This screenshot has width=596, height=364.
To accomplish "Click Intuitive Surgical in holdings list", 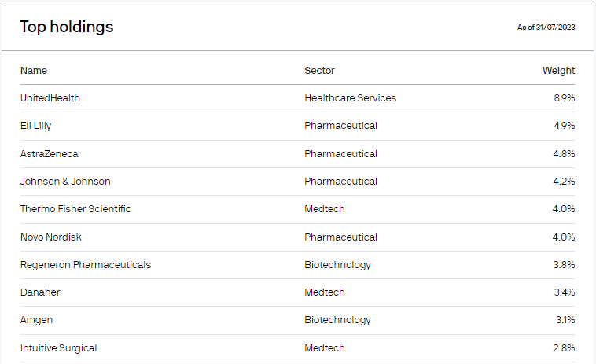I will [59, 348].
